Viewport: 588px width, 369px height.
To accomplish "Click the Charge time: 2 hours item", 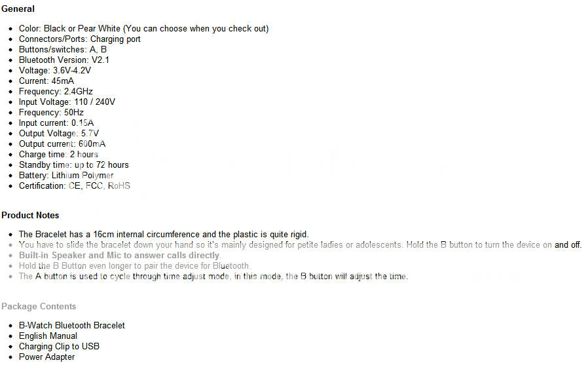I will click(x=58, y=154).
